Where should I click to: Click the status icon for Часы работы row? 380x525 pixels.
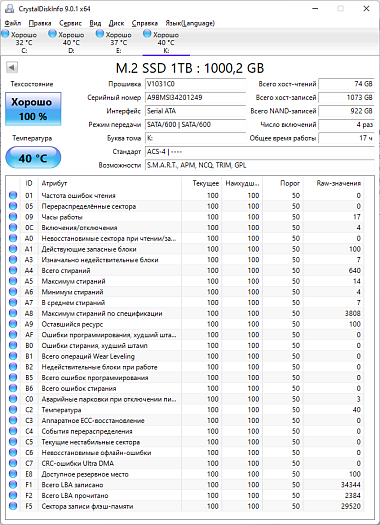[x=13, y=217]
